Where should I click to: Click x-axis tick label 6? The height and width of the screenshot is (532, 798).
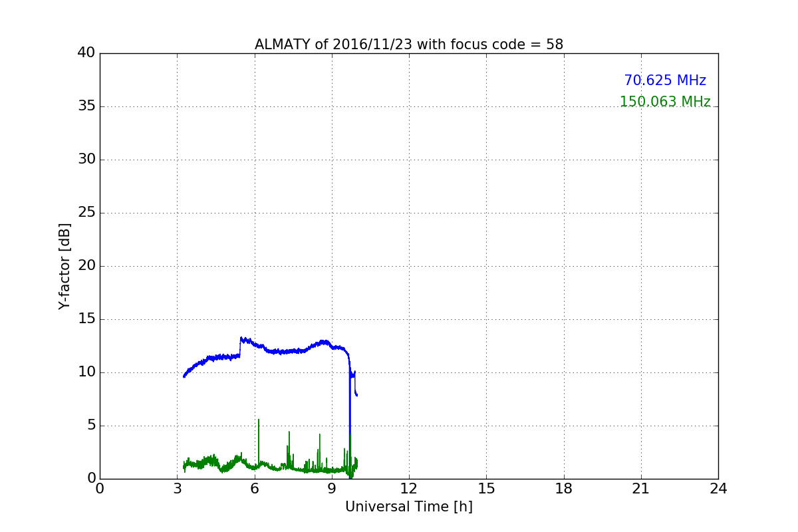click(x=255, y=489)
